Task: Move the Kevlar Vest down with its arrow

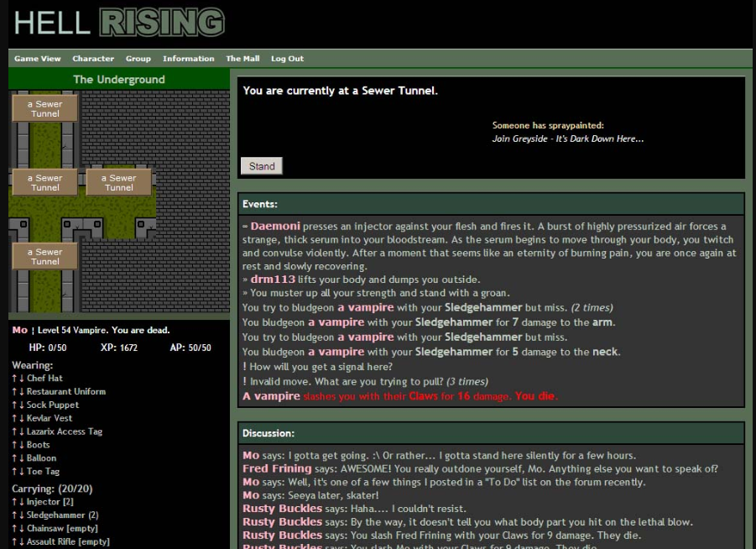Action: [21, 418]
